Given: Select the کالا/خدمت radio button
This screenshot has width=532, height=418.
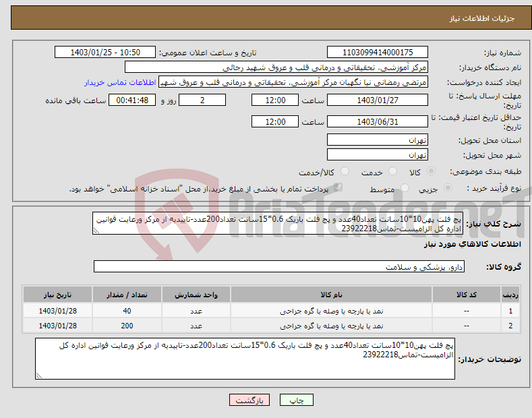Looking at the screenshot, I should [x=345, y=171].
